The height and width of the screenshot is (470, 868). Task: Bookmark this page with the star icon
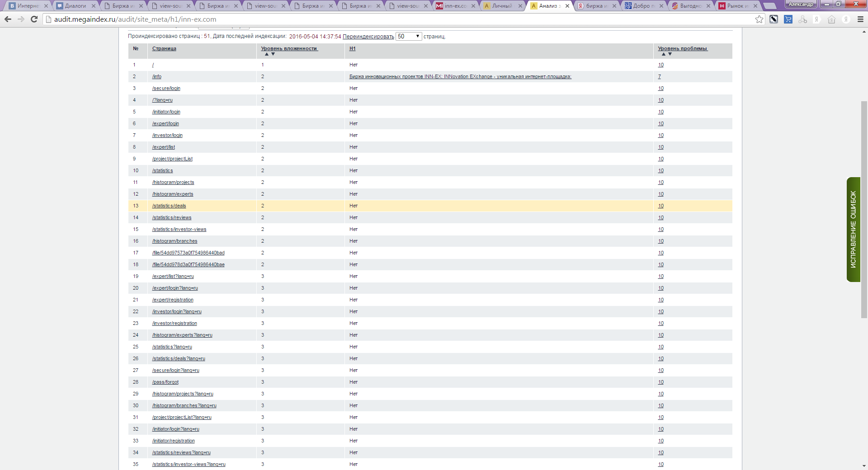click(x=759, y=19)
